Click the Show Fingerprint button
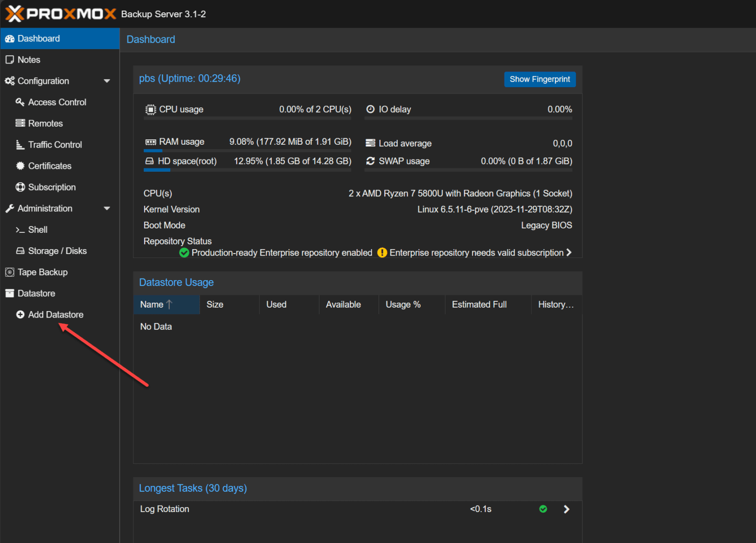Screen dimensions: 756x543 click(539, 79)
